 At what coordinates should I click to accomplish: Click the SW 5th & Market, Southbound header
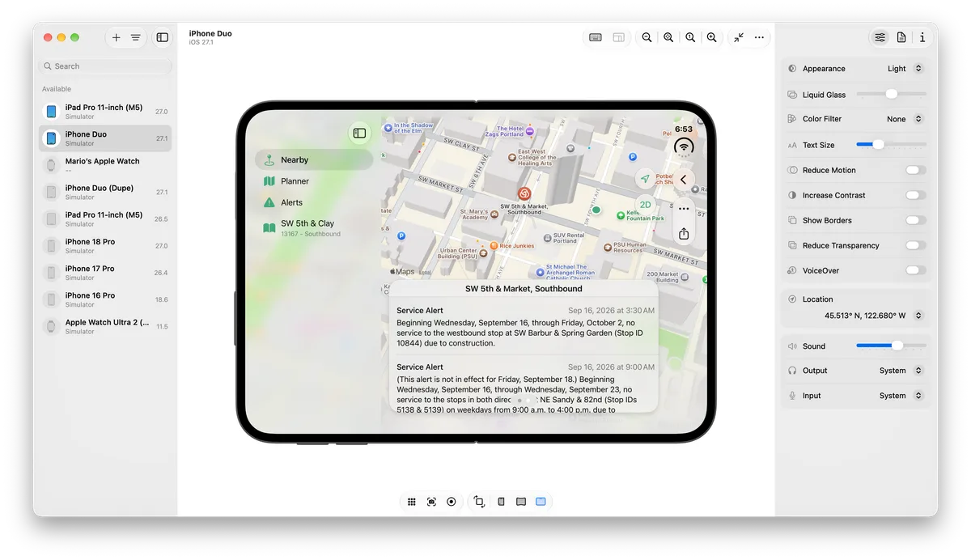pos(524,289)
